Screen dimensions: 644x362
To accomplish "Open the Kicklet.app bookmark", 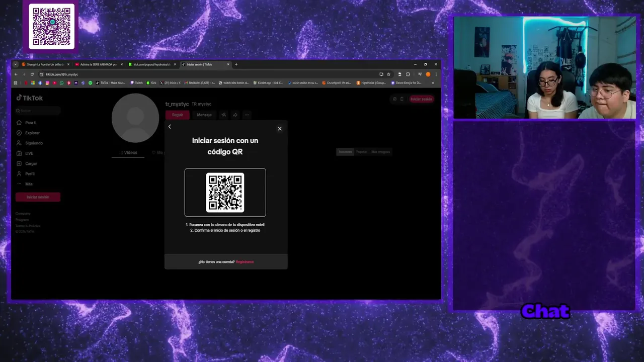I will point(268,83).
